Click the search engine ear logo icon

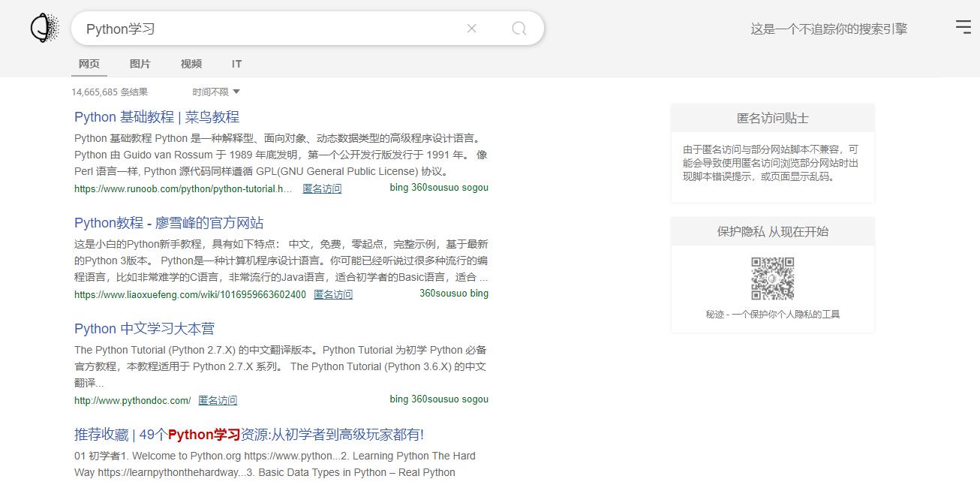[x=44, y=27]
